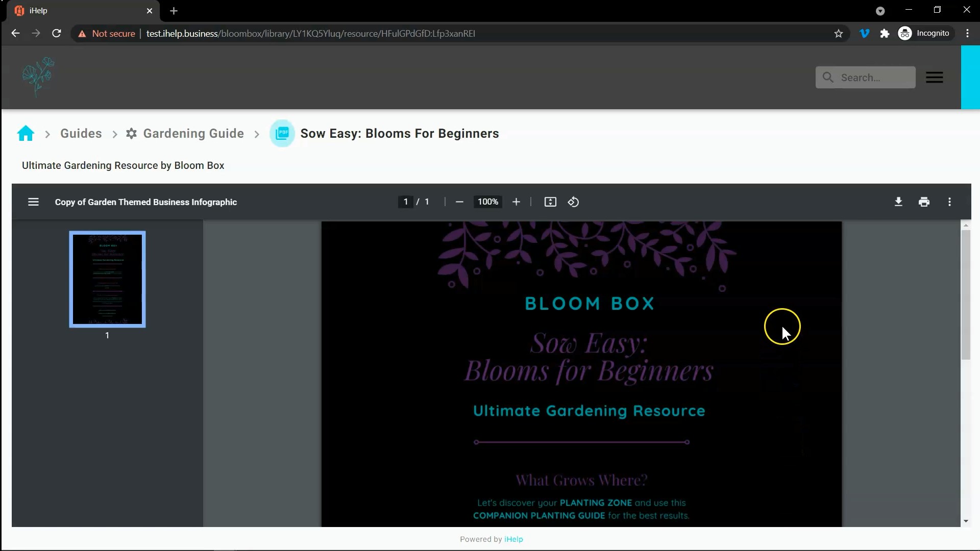This screenshot has height=551, width=980.
Task: Bookmark this page with star icon
Action: pos(839,34)
